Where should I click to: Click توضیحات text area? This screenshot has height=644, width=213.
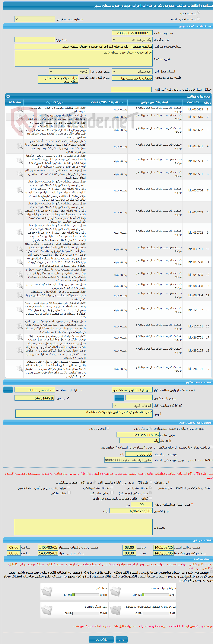(x=83, y=527)
